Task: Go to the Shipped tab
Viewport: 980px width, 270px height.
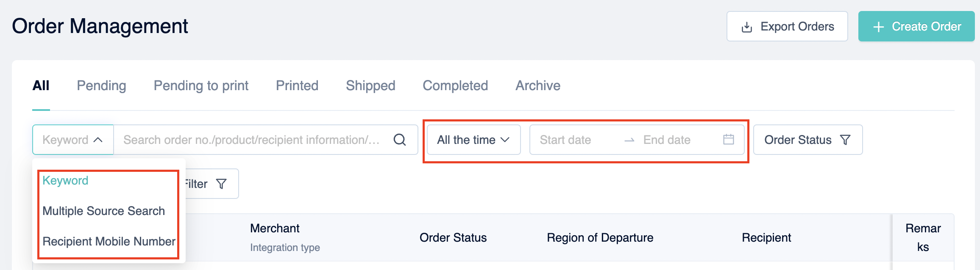Action: coord(370,85)
